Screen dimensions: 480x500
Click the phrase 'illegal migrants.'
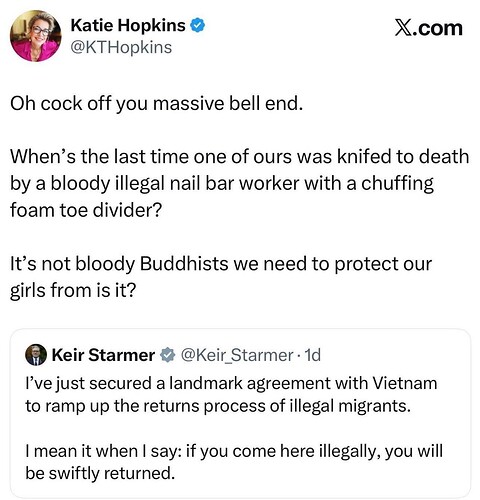350,406
